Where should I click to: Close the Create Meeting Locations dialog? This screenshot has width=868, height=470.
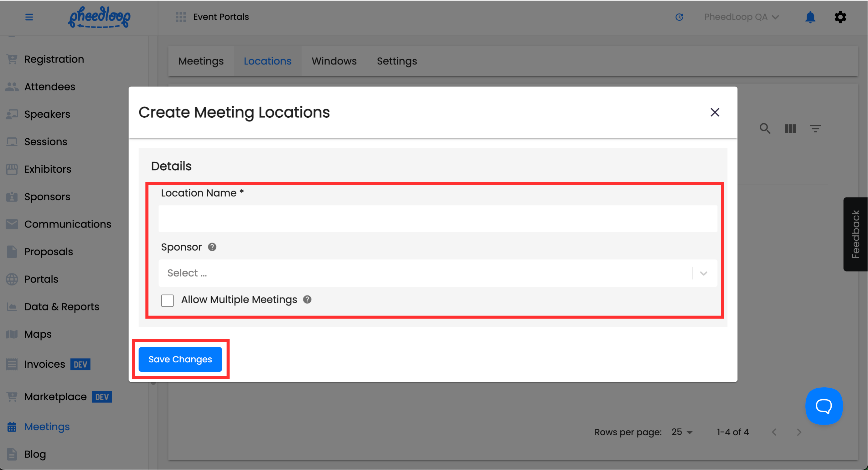pos(715,112)
